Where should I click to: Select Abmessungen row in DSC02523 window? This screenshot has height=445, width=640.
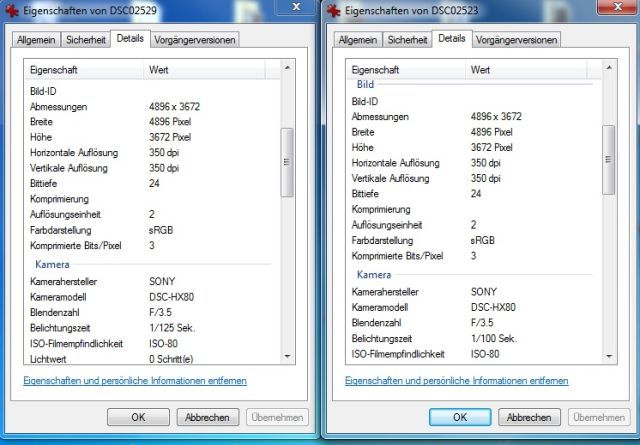pos(474,117)
